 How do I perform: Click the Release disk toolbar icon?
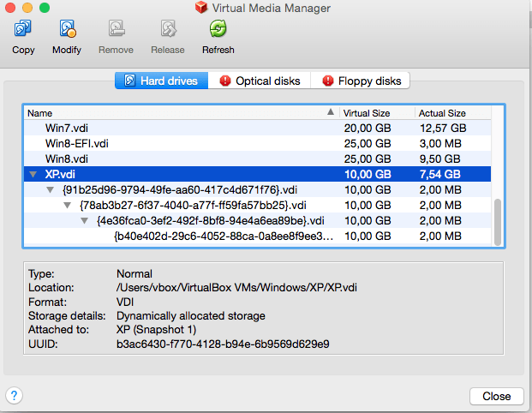(x=168, y=28)
